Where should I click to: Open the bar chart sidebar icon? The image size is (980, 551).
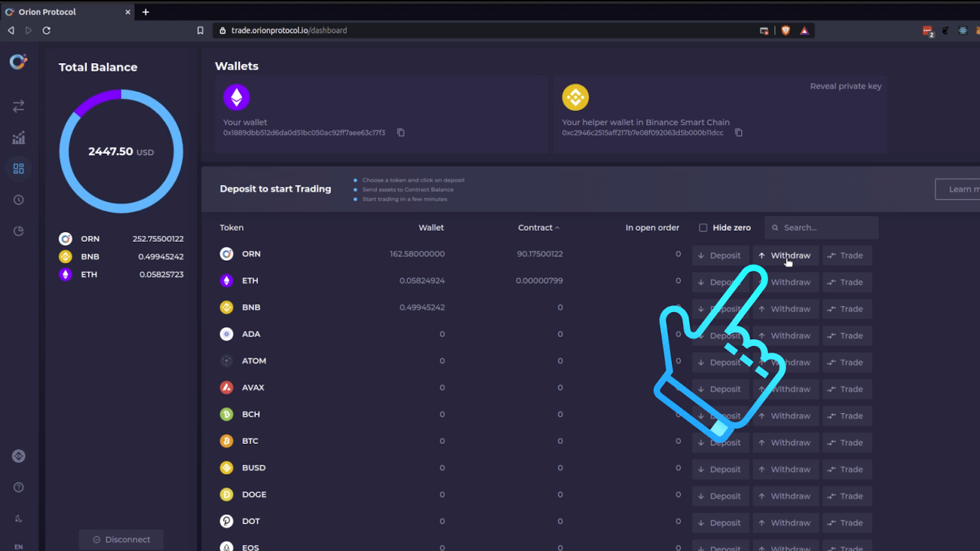18,138
